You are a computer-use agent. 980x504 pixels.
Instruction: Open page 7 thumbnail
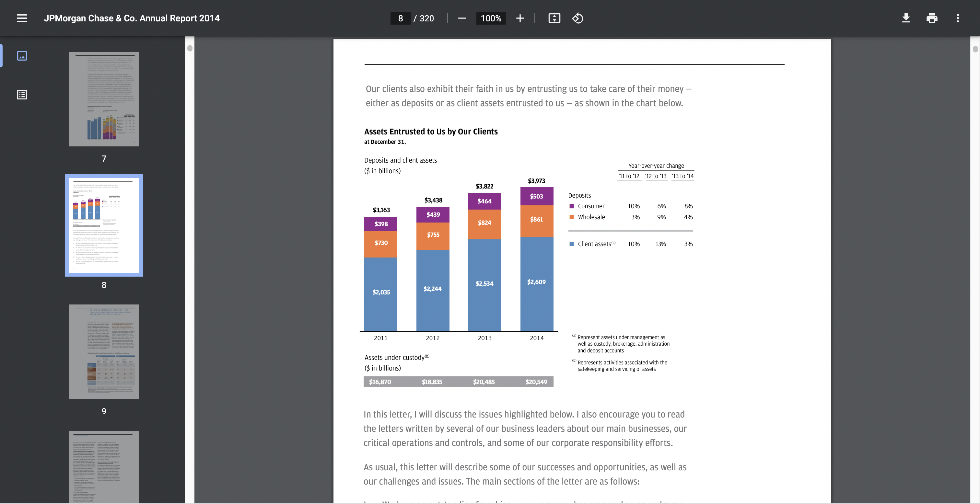pos(104,99)
